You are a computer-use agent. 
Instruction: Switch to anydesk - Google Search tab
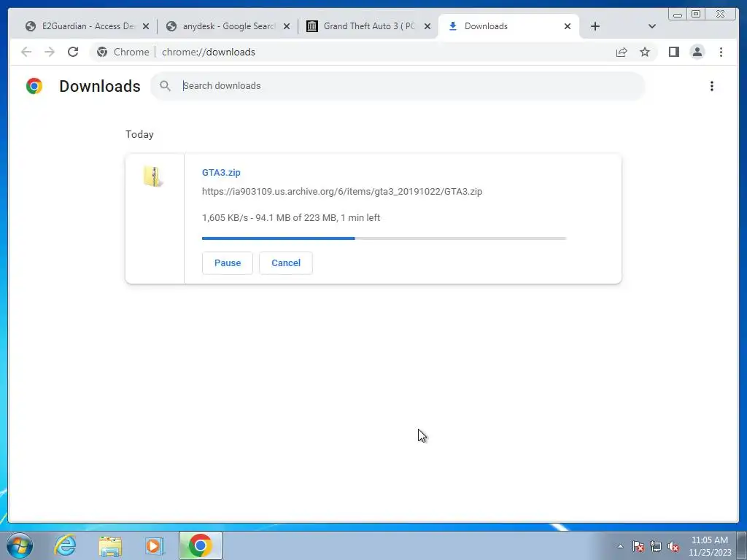[x=228, y=26]
